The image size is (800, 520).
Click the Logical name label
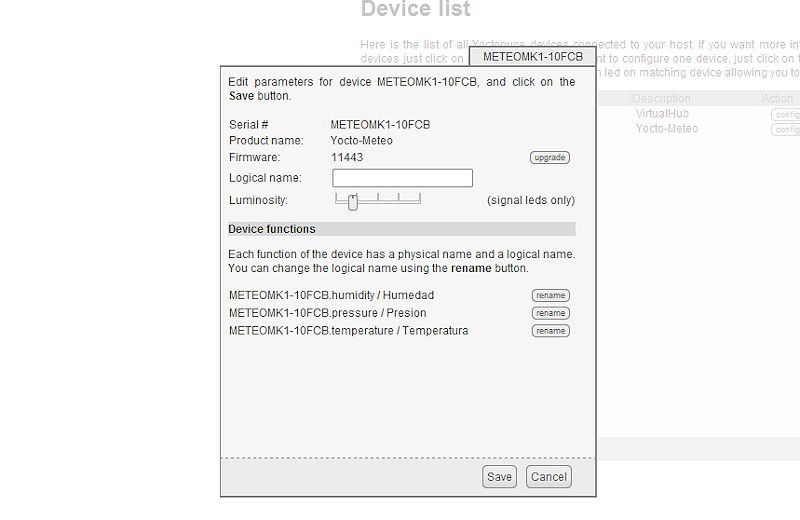click(x=265, y=178)
